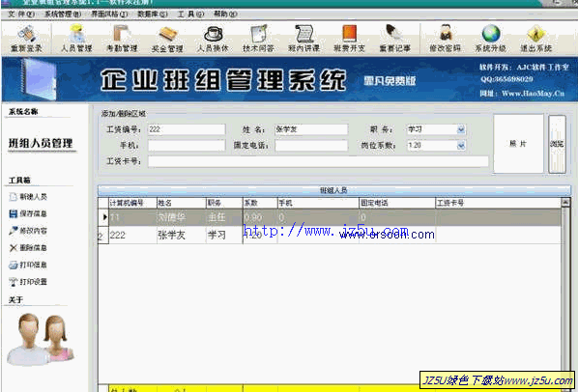578x392 pixels.
Task: Open the 界面风格 menu
Action: point(109,14)
